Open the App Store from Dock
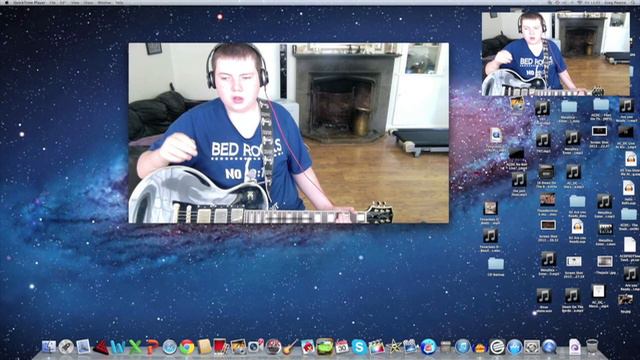This screenshot has width=640, height=360. coord(514,347)
